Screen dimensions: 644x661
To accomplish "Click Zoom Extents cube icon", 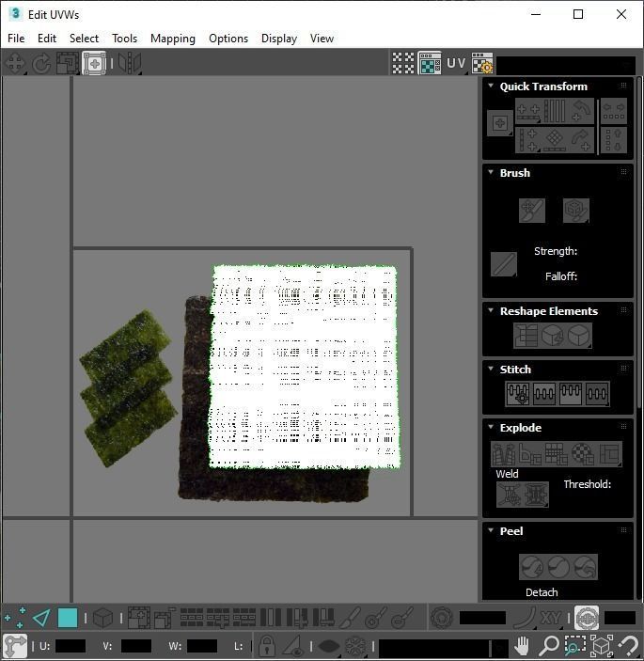I will coord(602,646).
